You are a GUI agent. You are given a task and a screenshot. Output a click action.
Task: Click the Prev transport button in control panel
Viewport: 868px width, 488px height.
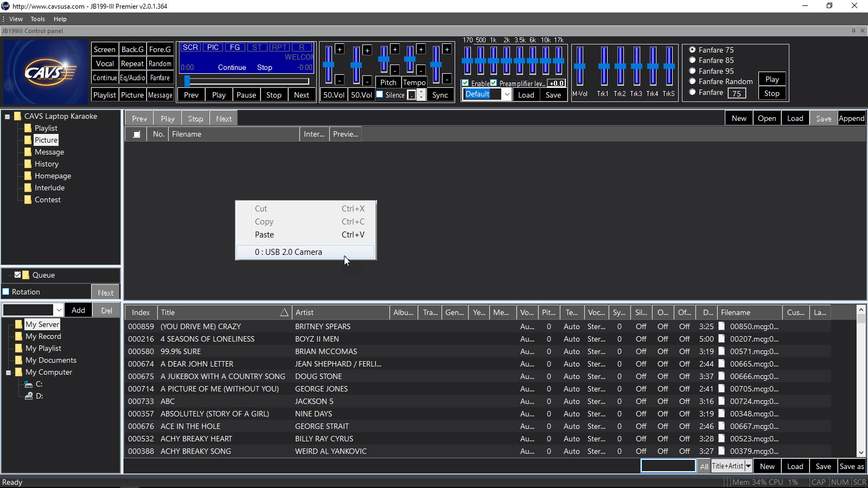192,95
